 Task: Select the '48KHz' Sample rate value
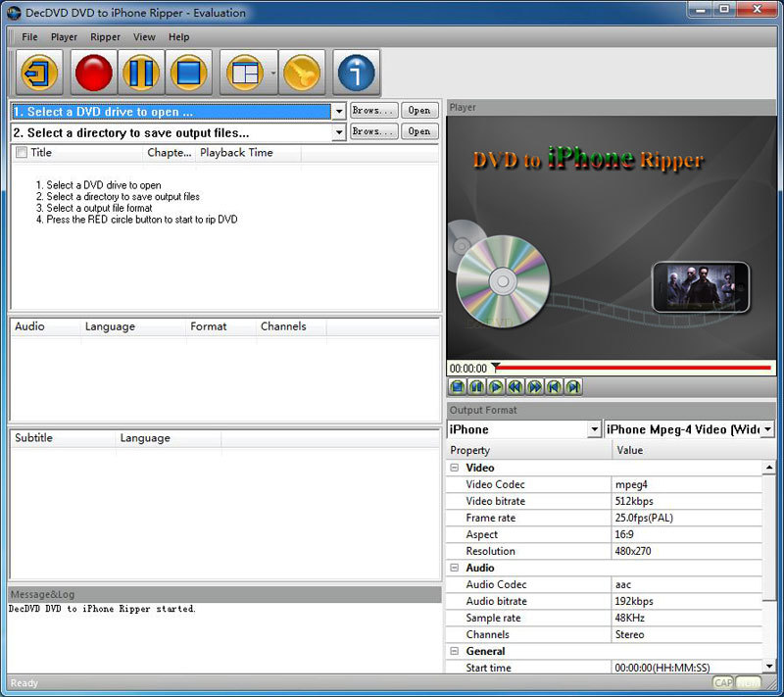click(629, 618)
